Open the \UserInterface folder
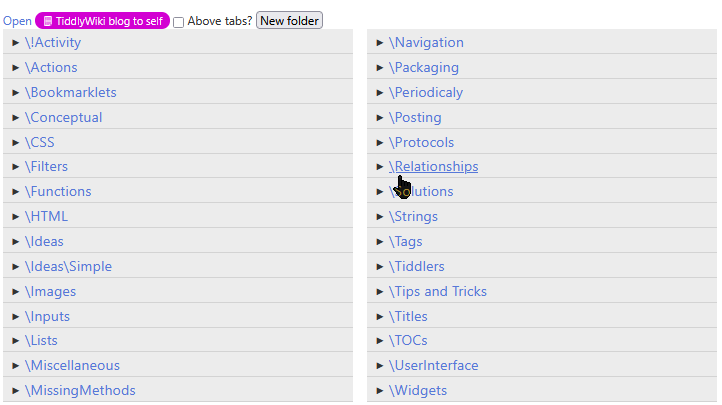This screenshot has width=722, height=405. (x=434, y=366)
